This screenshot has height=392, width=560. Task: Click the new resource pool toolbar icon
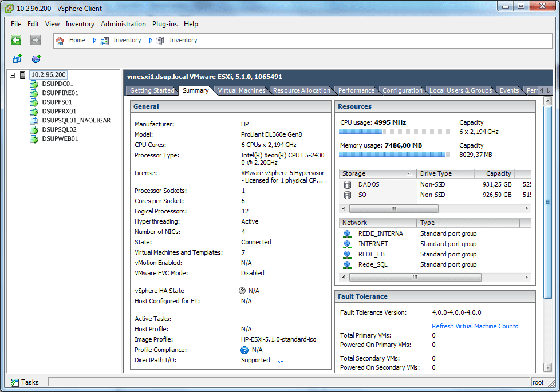point(36,58)
